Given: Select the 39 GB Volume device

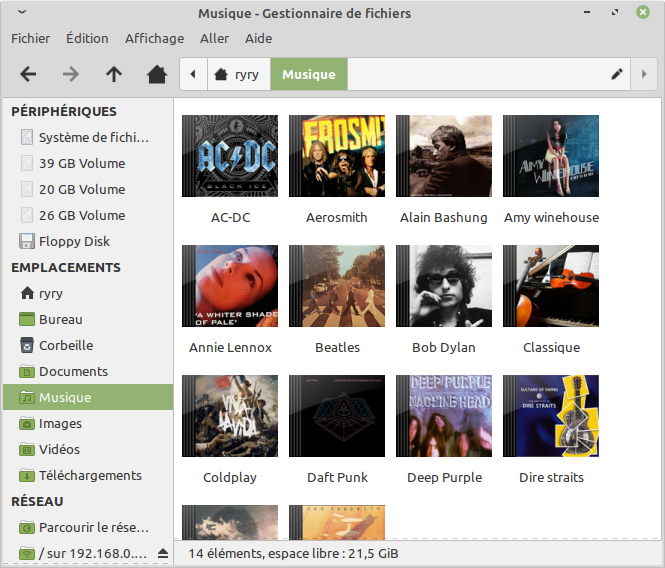Looking at the screenshot, I should [81, 163].
